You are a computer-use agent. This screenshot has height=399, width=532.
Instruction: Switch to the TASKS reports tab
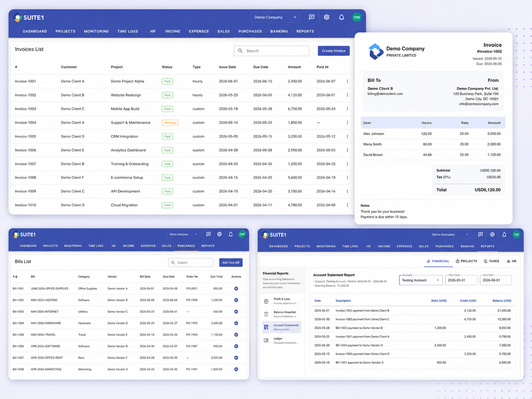(x=492, y=261)
